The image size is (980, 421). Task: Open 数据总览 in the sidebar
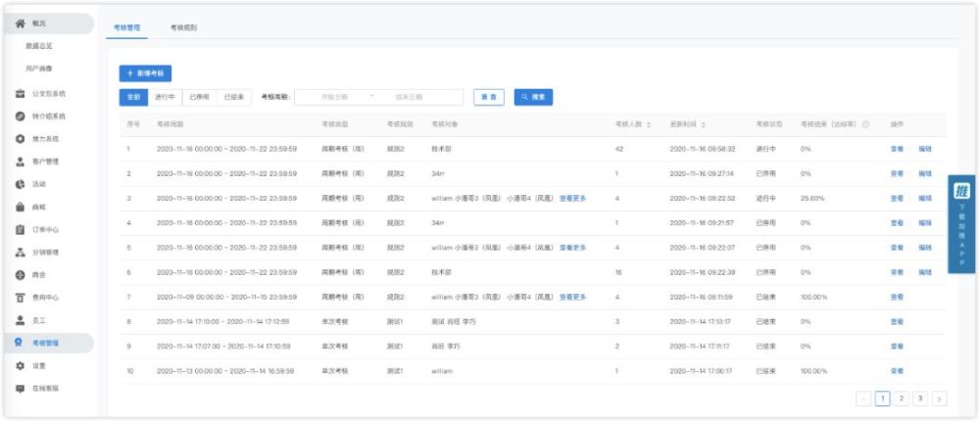click(x=38, y=46)
